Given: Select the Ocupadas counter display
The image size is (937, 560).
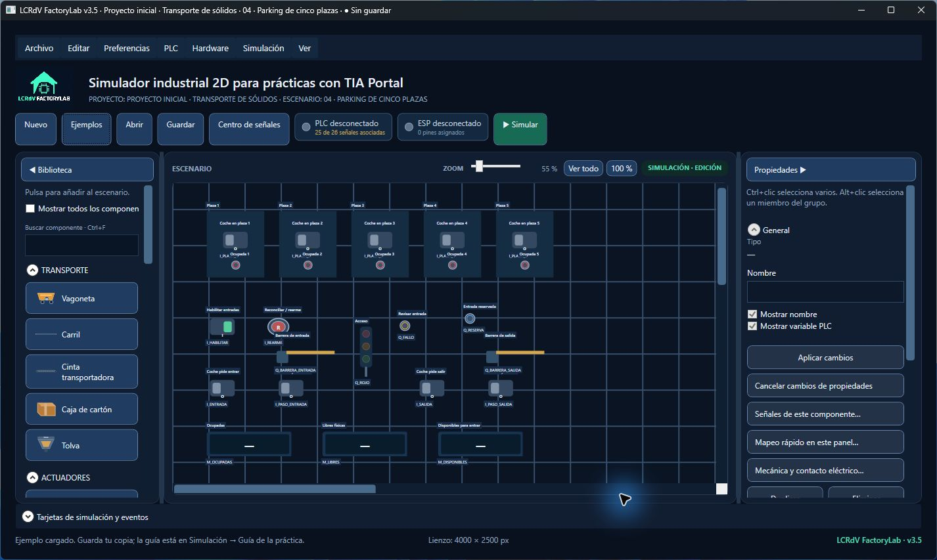Looking at the screenshot, I should pos(249,444).
